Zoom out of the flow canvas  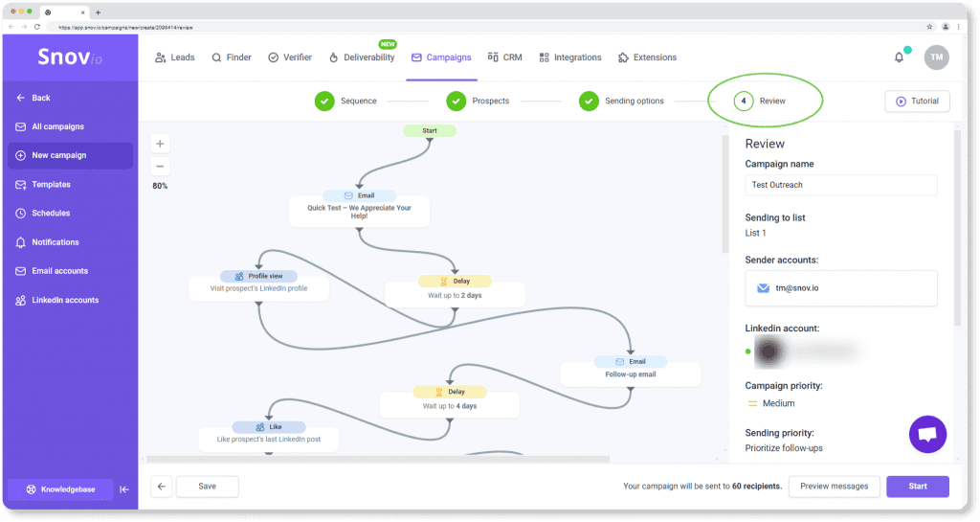160,166
